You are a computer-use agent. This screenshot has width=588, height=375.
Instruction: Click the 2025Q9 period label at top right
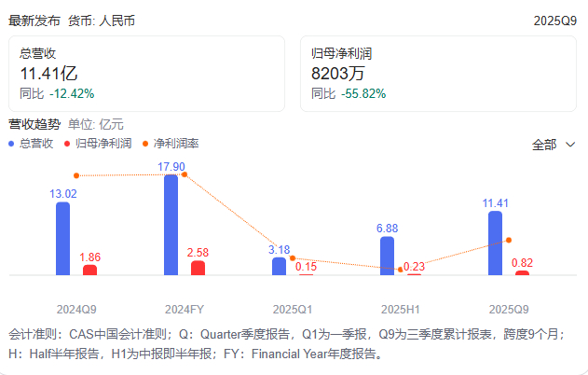coord(555,21)
